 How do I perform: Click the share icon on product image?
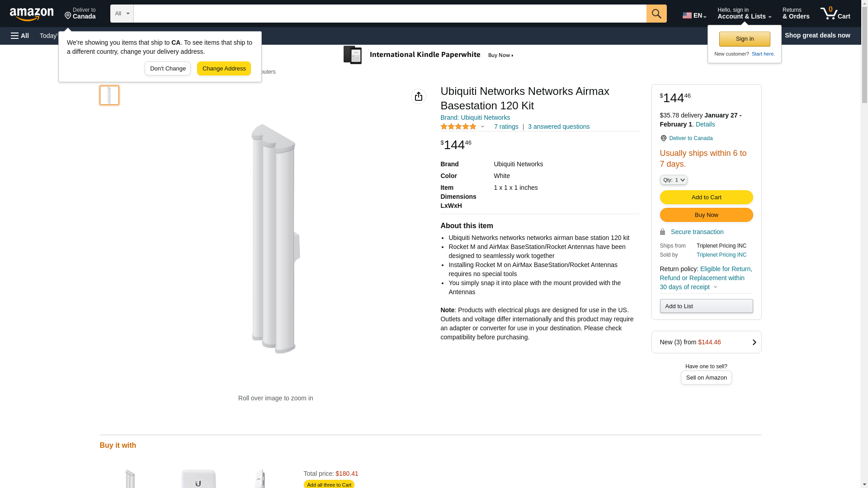[419, 96]
